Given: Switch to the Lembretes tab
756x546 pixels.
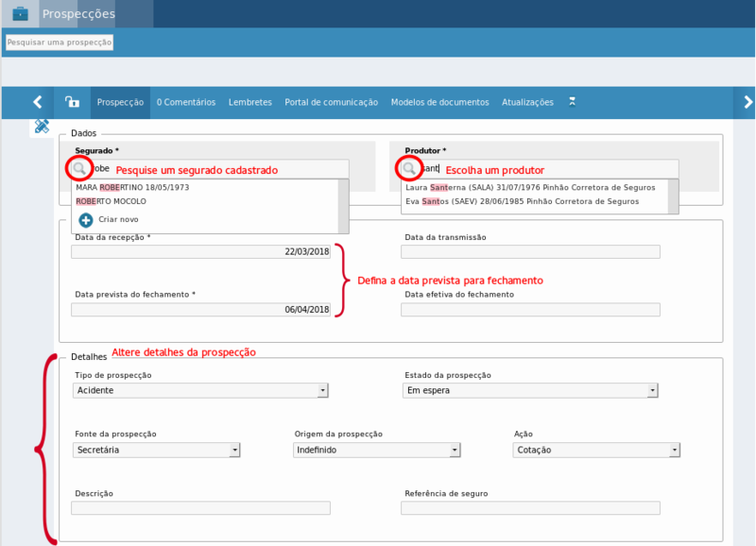Looking at the screenshot, I should (x=250, y=102).
